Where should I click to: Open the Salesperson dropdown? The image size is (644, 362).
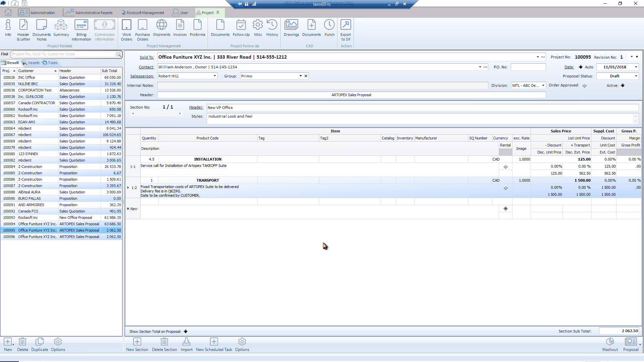[215, 76]
